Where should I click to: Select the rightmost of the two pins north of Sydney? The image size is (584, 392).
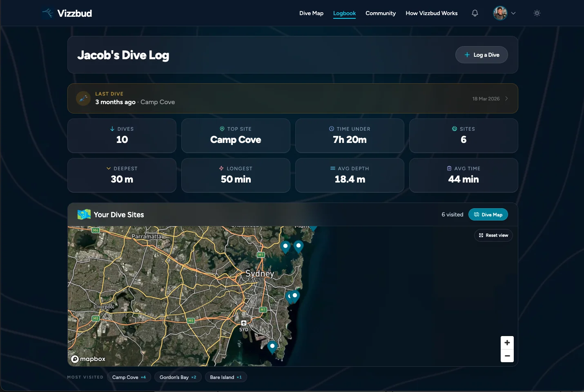click(299, 247)
